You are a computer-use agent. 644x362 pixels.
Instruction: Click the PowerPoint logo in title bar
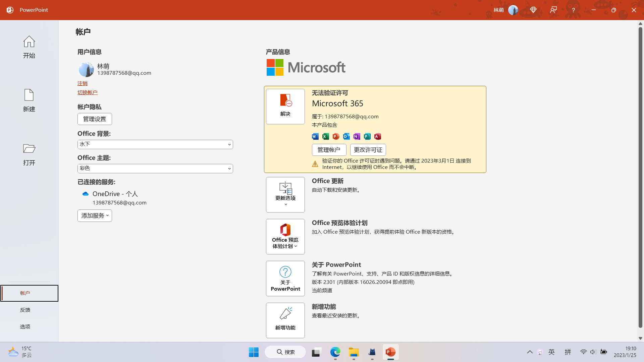click(10, 10)
